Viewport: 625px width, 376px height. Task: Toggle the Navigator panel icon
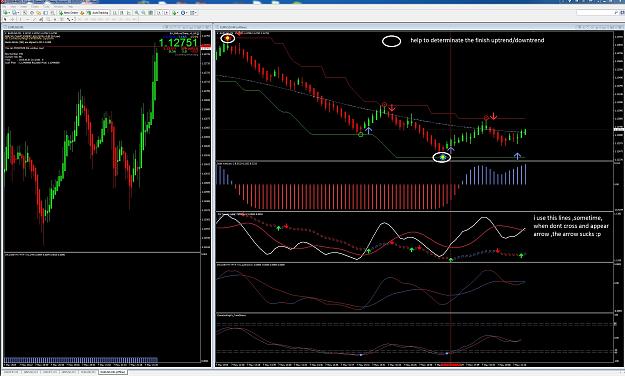click(39, 13)
